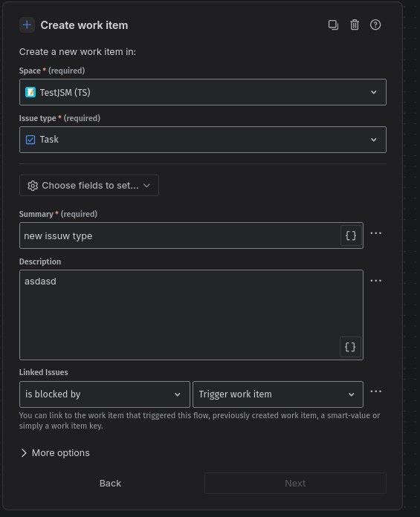The height and width of the screenshot is (517, 420).
Task: Open the Issue type dropdown showing Task
Action: (x=203, y=140)
